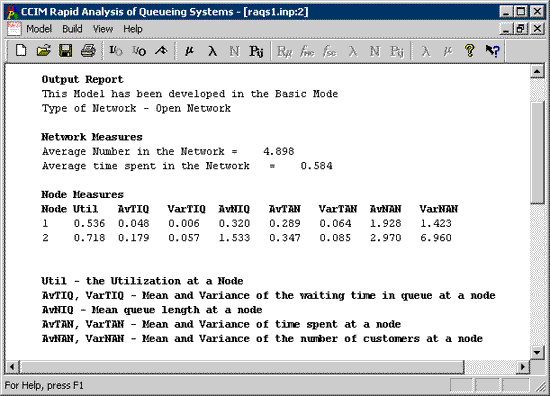Restore the inner document window
550x396 pixels.
pyautogui.click(x=521, y=28)
